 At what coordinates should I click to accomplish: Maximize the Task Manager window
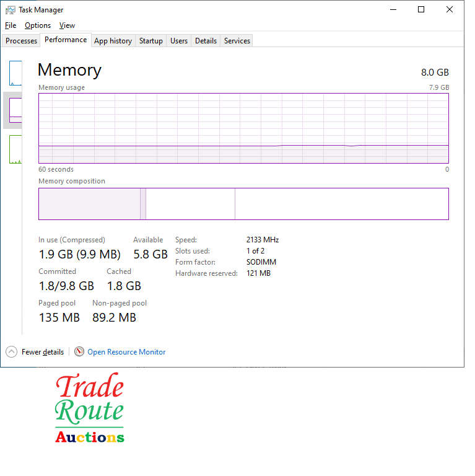point(421,10)
